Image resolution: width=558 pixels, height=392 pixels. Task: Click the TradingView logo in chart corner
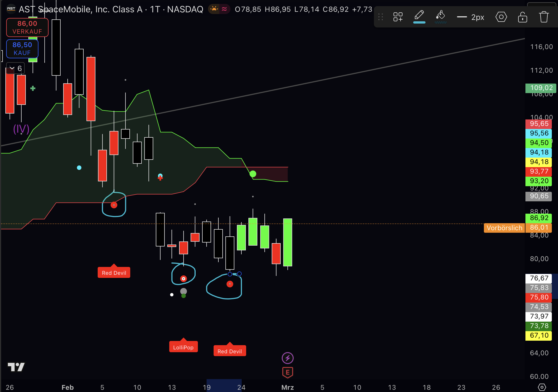pos(16,367)
